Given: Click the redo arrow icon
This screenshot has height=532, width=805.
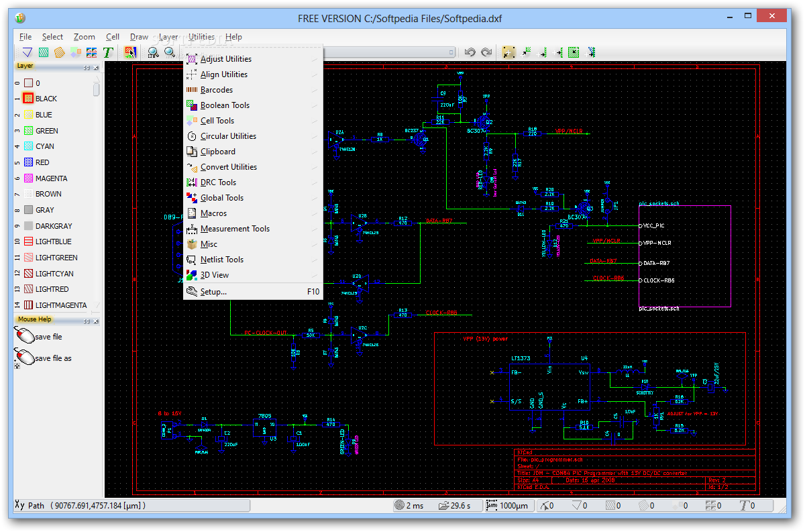Looking at the screenshot, I should tap(486, 52).
